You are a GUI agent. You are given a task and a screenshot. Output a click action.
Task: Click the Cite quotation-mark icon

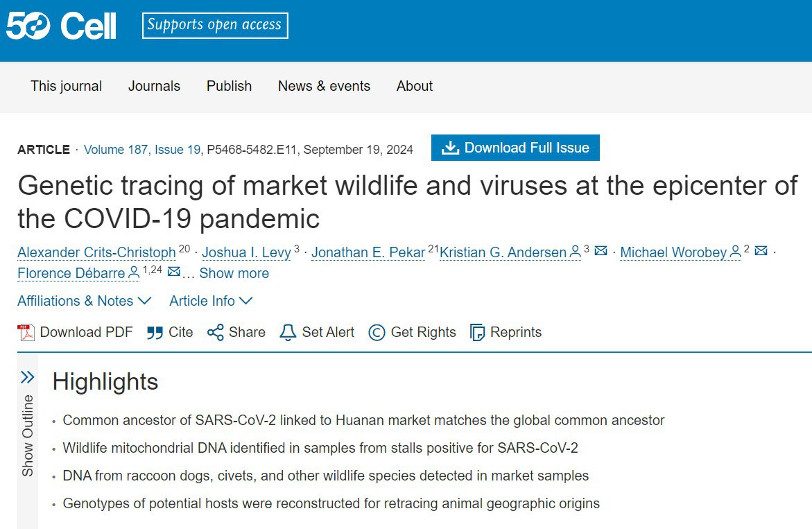point(155,332)
